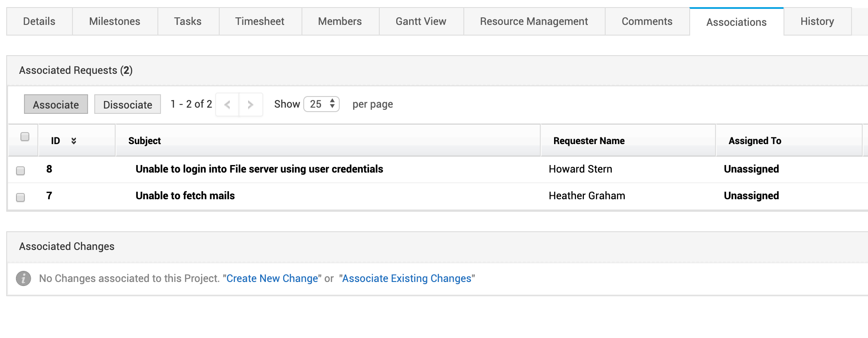This screenshot has height=338, width=868.
Task: Click the ID column sort arrow icon
Action: coord(74,141)
